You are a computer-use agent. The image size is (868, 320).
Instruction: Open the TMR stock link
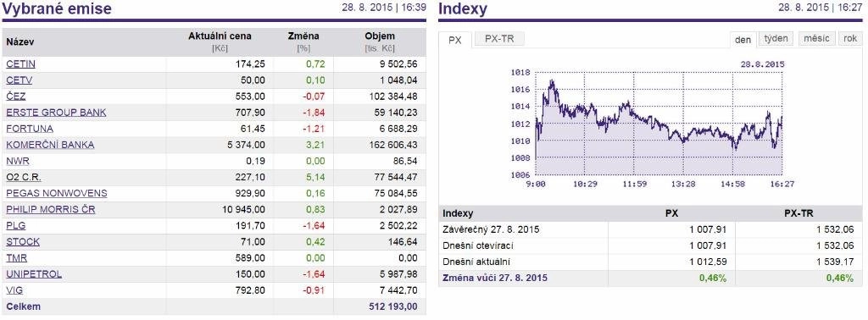tap(17, 258)
